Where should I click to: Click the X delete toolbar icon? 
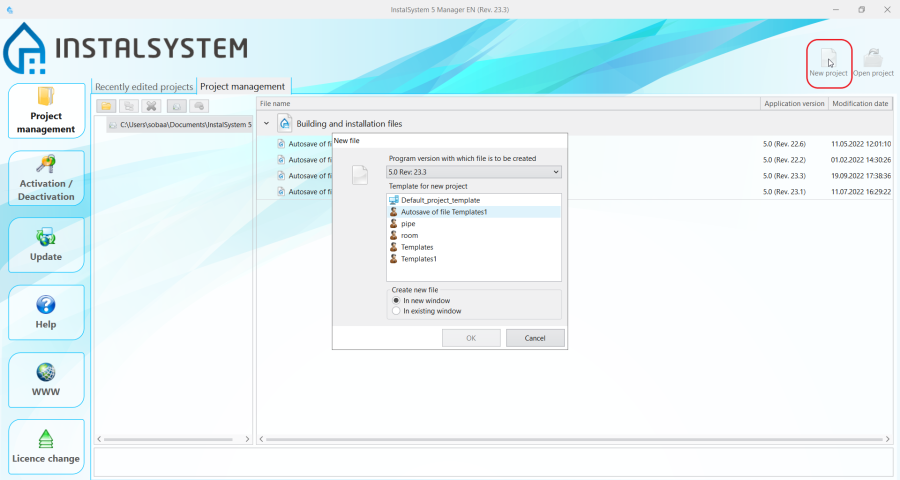[x=151, y=106]
